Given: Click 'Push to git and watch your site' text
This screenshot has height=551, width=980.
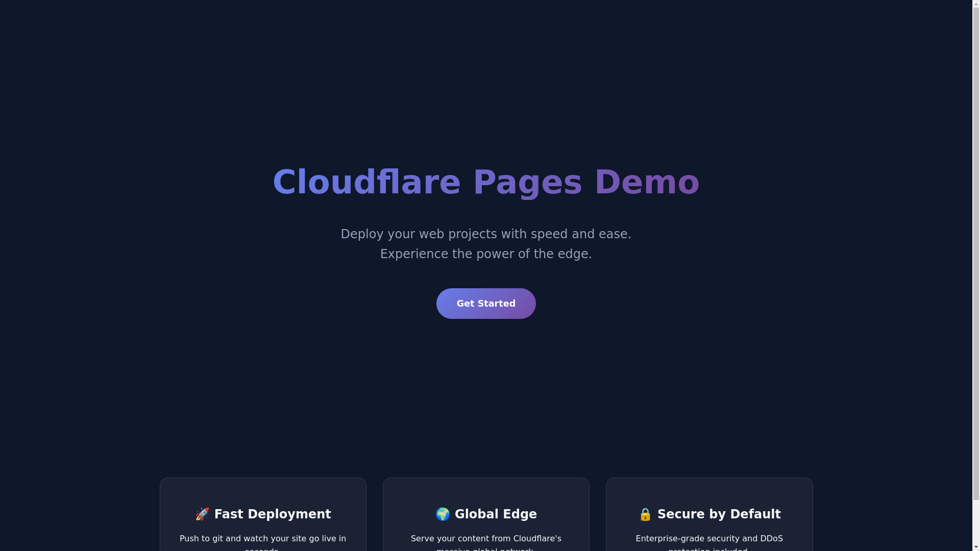Looking at the screenshot, I should [242, 539].
